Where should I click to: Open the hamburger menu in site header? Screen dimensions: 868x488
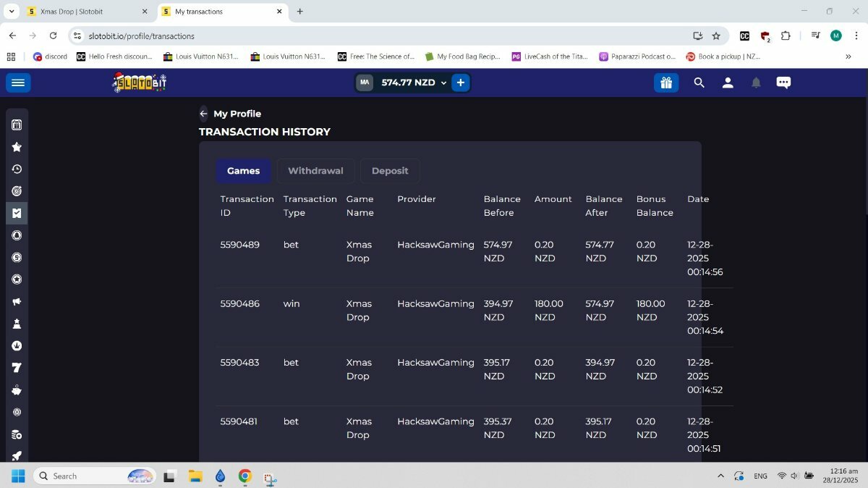(x=18, y=83)
